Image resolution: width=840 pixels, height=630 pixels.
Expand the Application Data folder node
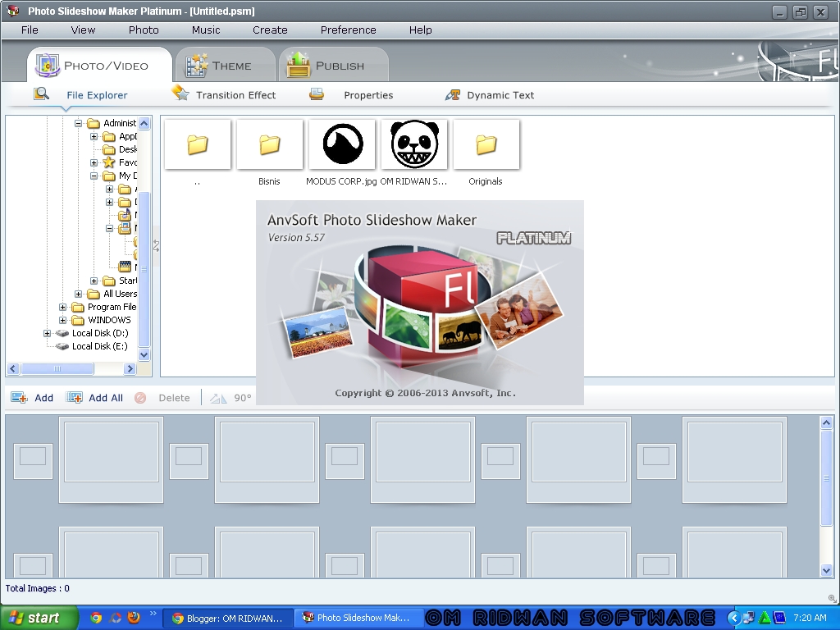(x=94, y=136)
